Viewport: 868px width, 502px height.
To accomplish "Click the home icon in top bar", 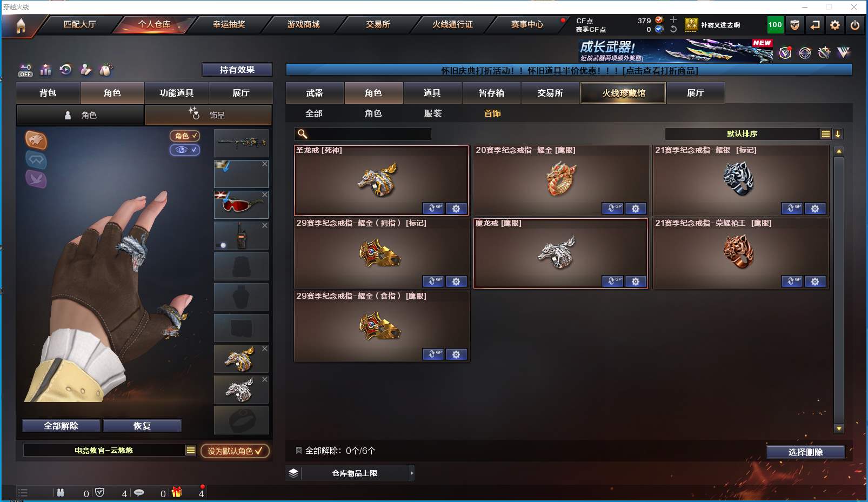I will coord(21,25).
